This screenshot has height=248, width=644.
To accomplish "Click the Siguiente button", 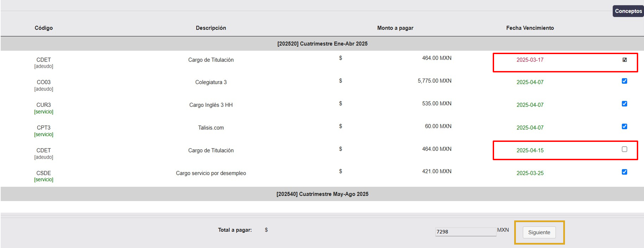I will 539,232.
